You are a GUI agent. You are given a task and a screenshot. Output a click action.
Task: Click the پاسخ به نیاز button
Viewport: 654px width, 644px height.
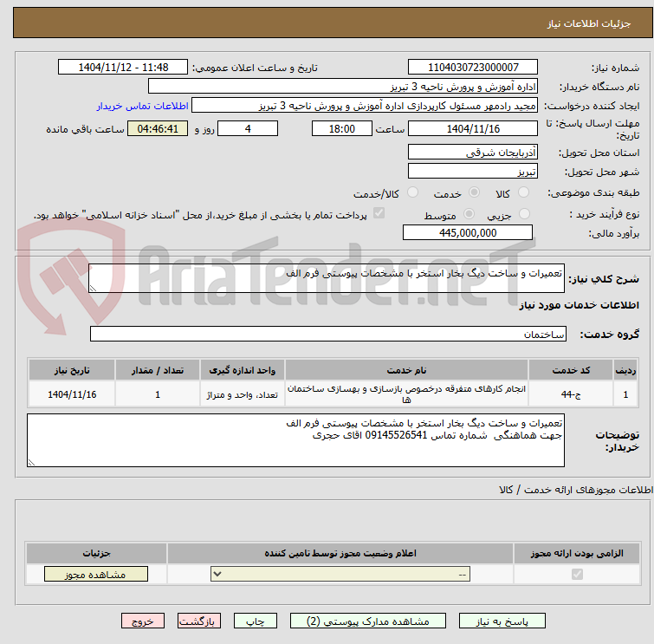coord(502,621)
